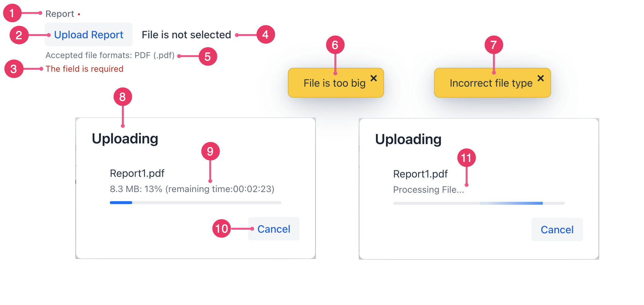Select the Report1.pdf filename on left card
This screenshot has height=305, width=644.
(137, 173)
